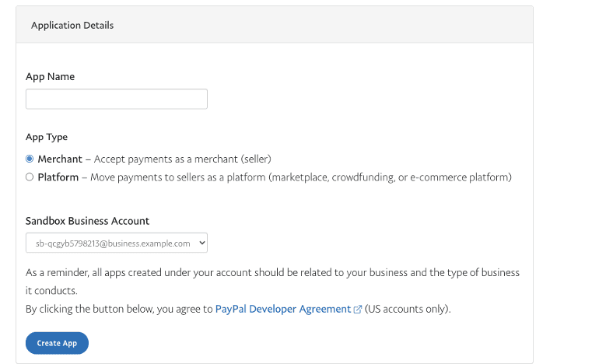The image size is (599, 364).
Task: Click the App Name field label
Action: [x=51, y=76]
